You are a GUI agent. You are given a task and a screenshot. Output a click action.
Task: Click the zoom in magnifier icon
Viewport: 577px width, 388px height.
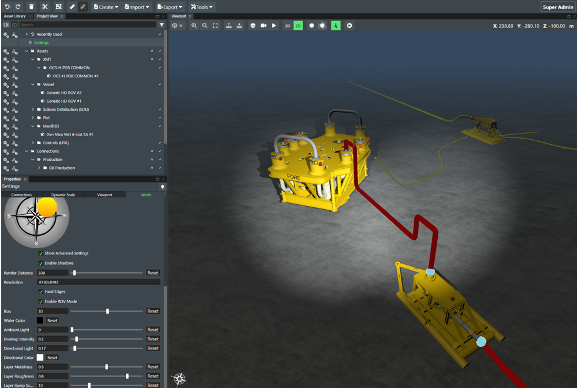click(194, 26)
